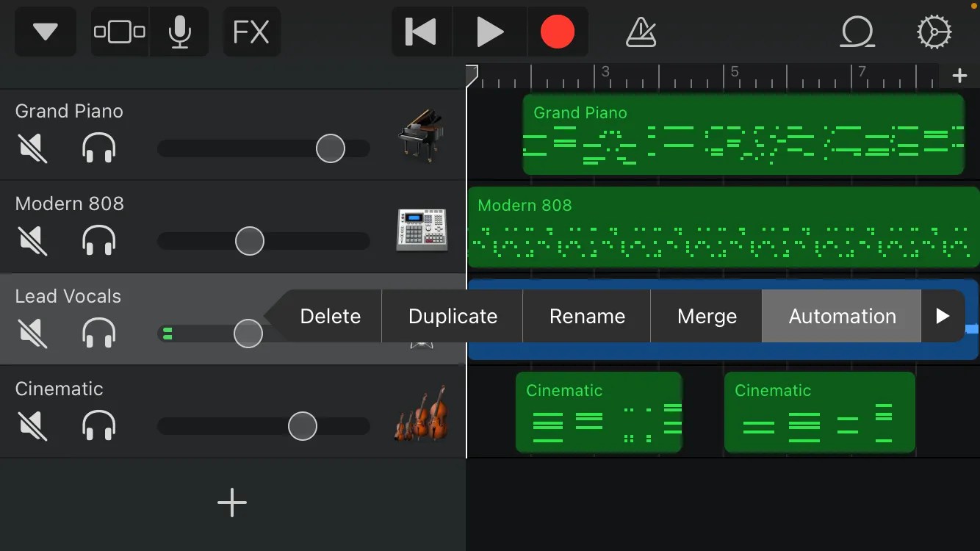The height and width of the screenshot is (551, 980).
Task: Open the FX effects panel
Action: click(x=251, y=31)
